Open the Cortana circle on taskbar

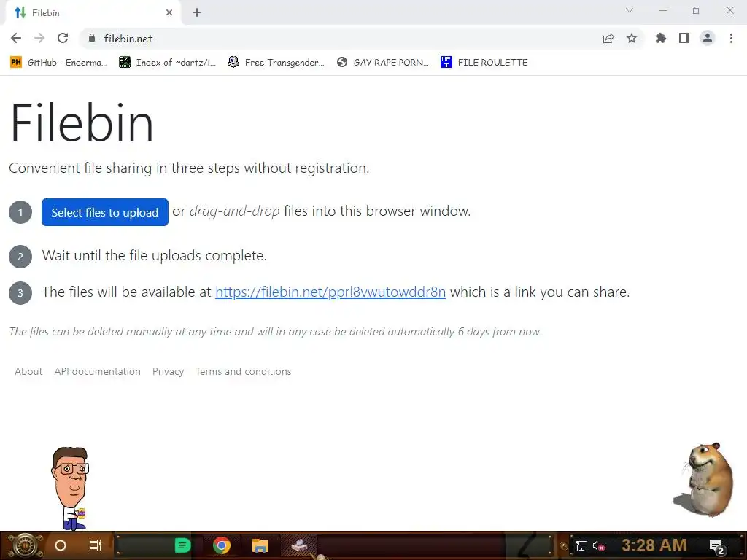click(x=61, y=545)
